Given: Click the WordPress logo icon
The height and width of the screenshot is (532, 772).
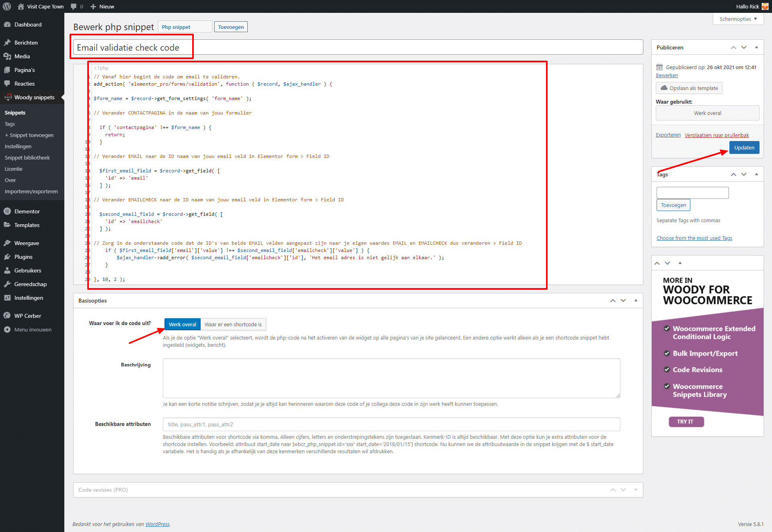Looking at the screenshot, I should pyautogui.click(x=7, y=6).
